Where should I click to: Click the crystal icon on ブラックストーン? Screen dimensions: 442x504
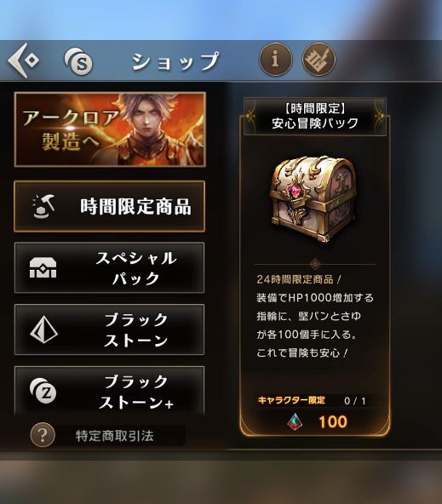coord(43,329)
